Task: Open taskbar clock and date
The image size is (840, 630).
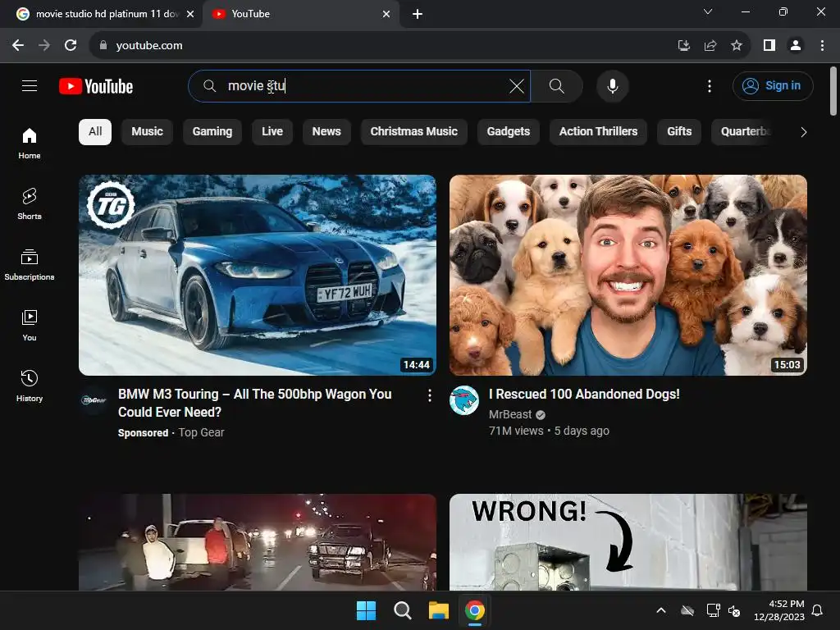Action: point(779,610)
